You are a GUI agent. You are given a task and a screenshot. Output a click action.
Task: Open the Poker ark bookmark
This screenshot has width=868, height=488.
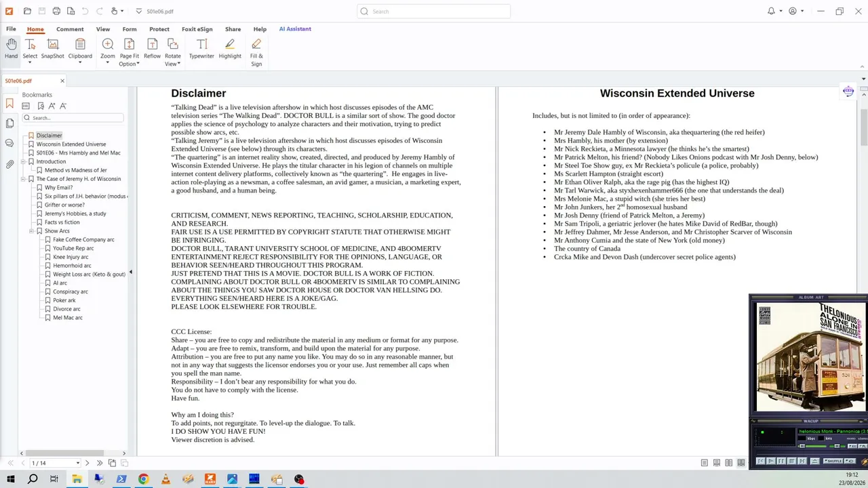[x=64, y=300]
